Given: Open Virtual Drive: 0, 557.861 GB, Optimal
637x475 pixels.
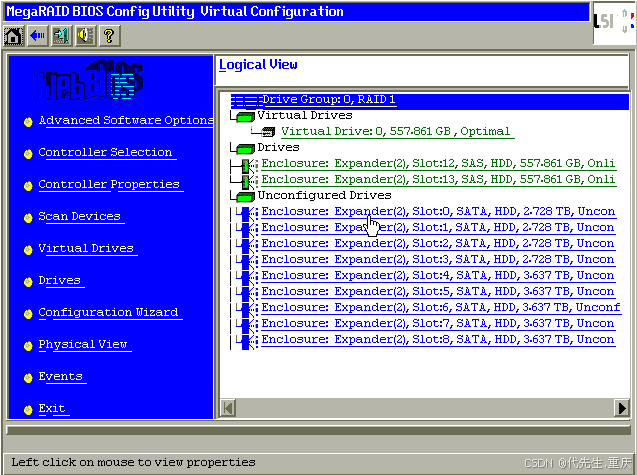Looking at the screenshot, I should coord(397,132).
